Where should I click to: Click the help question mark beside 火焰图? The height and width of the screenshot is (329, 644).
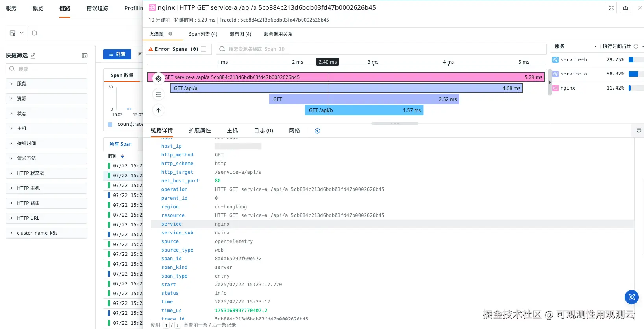click(x=170, y=34)
